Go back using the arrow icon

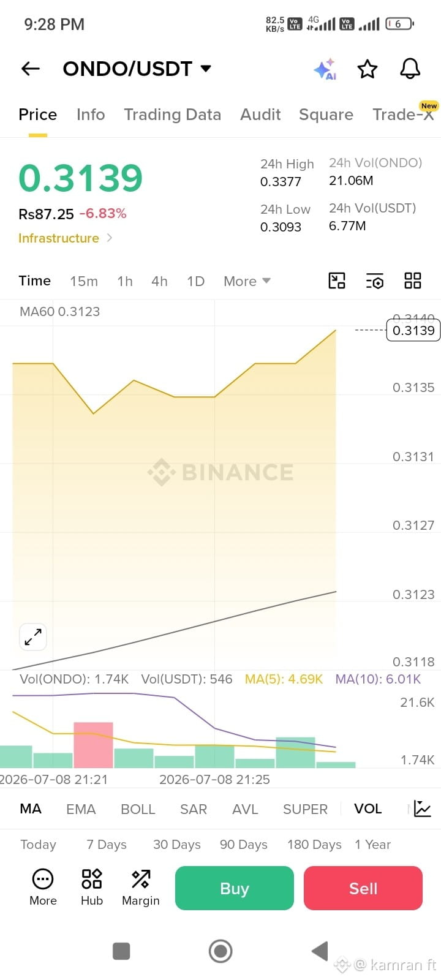pos(30,69)
